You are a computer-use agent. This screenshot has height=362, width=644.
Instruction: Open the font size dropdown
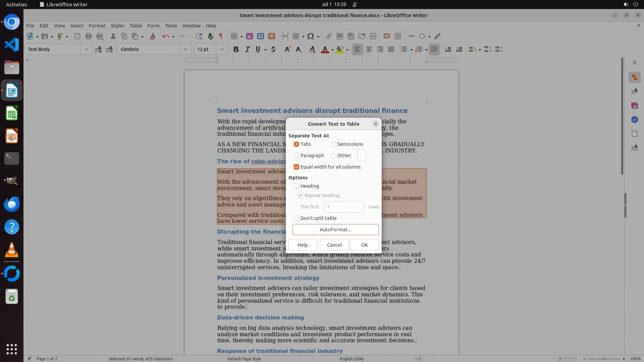coord(222,49)
